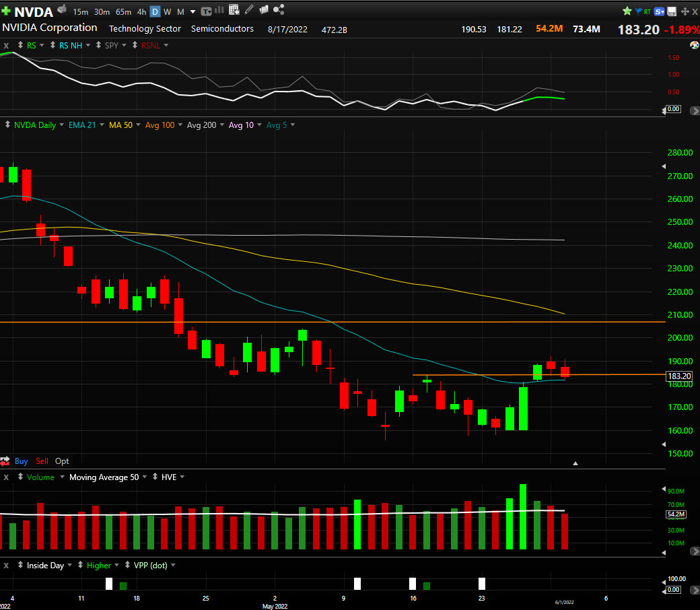Click the Avg 10 indicator label

241,125
